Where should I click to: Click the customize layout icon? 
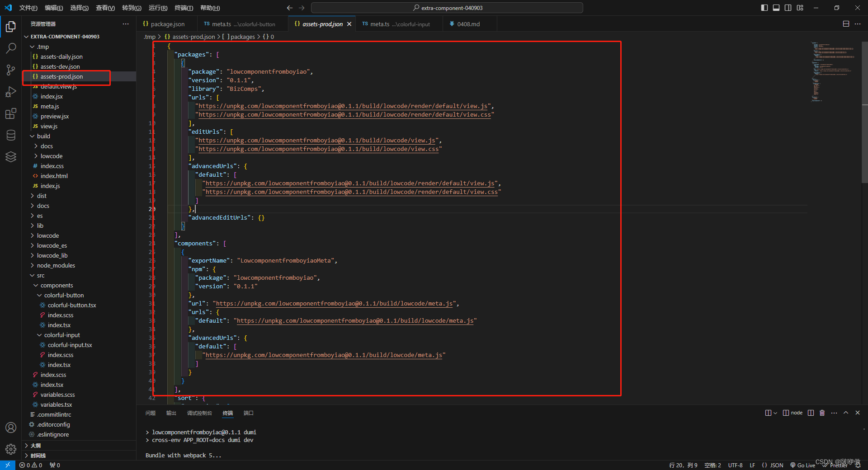click(800, 8)
